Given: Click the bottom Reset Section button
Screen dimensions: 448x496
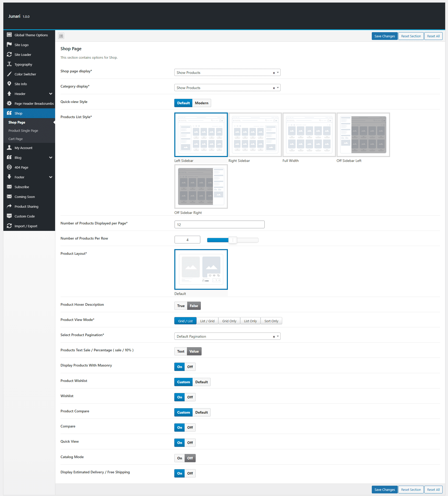Looking at the screenshot, I should pyautogui.click(x=411, y=490).
